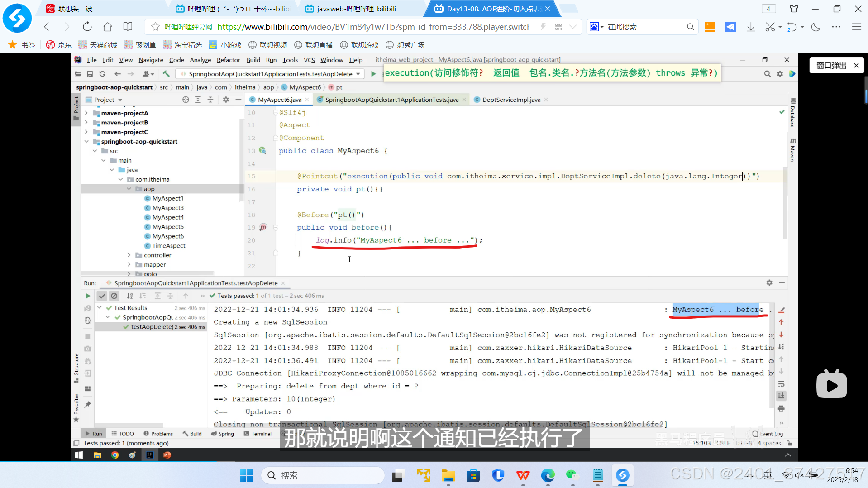
Task: Open the Problems tool window
Action: pyautogui.click(x=158, y=434)
